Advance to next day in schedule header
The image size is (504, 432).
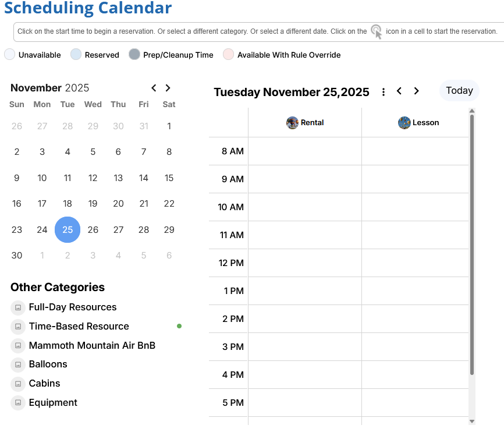coord(416,91)
